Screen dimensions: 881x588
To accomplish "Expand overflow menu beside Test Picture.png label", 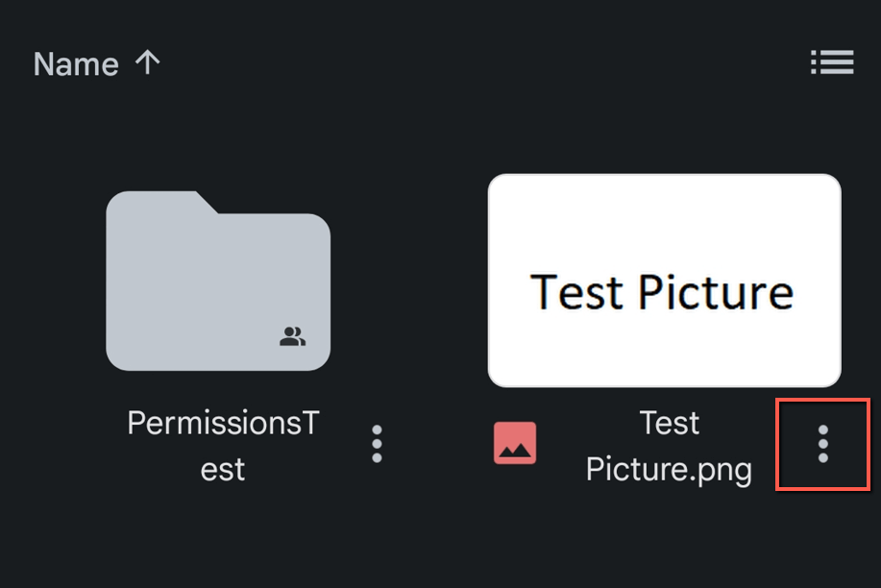I will coord(822,444).
